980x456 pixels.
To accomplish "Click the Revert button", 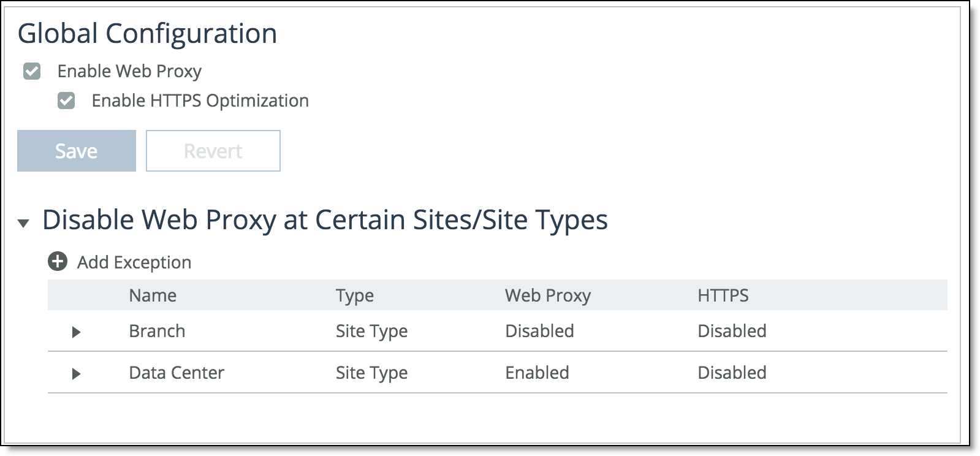I will point(213,151).
